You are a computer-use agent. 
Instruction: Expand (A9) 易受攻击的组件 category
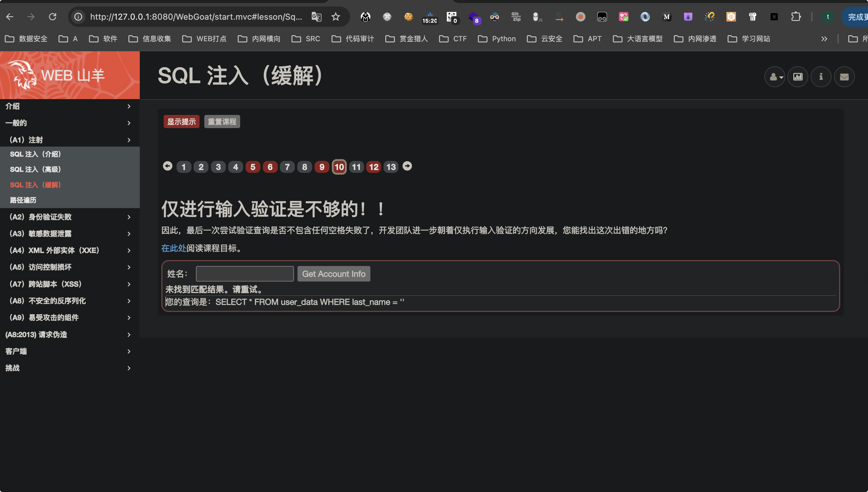[x=70, y=317]
